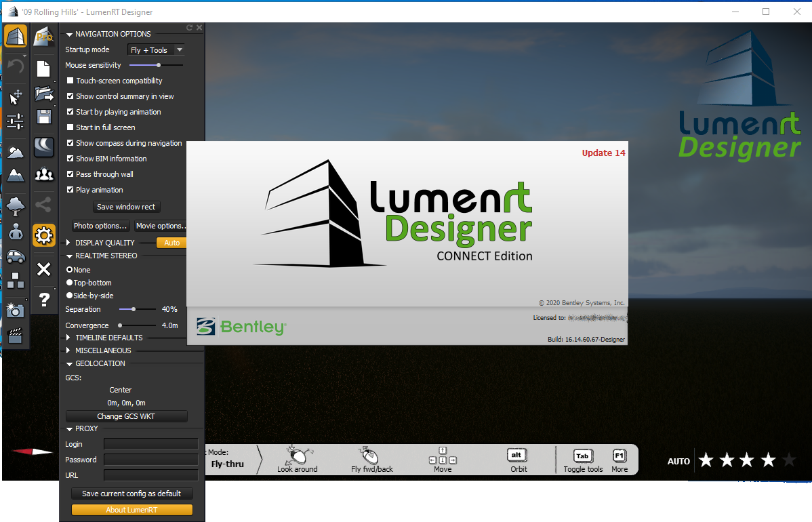Click the highlighted gear settings icon
Screen dimensions: 812x522
(44, 236)
